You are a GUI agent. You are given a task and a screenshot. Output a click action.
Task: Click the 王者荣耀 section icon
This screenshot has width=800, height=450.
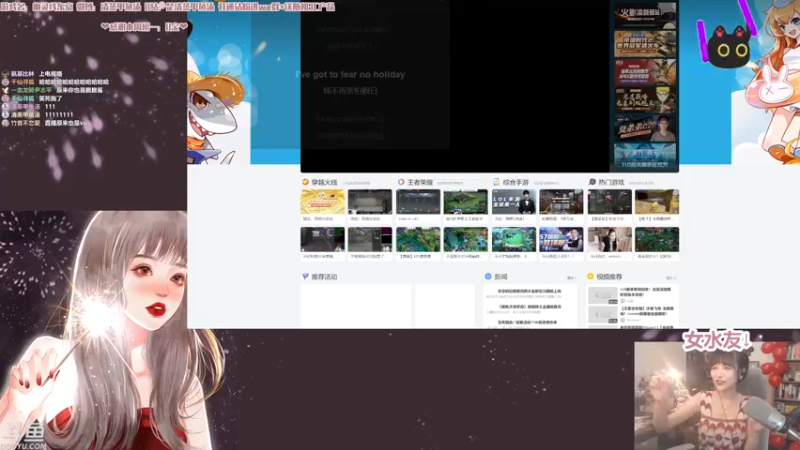tap(401, 182)
